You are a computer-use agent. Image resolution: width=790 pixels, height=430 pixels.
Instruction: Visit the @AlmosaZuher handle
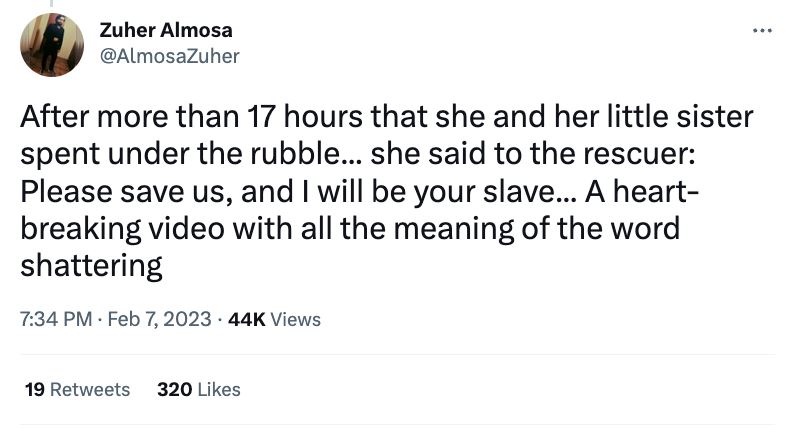[x=170, y=56]
